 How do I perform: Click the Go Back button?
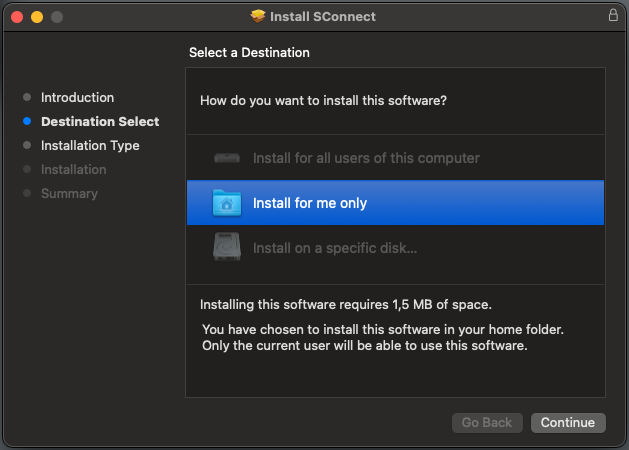(487, 423)
